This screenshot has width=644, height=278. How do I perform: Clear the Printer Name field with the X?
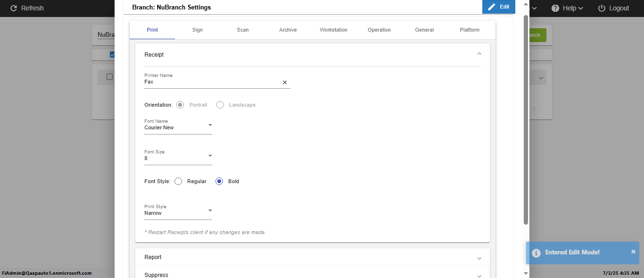285,82
